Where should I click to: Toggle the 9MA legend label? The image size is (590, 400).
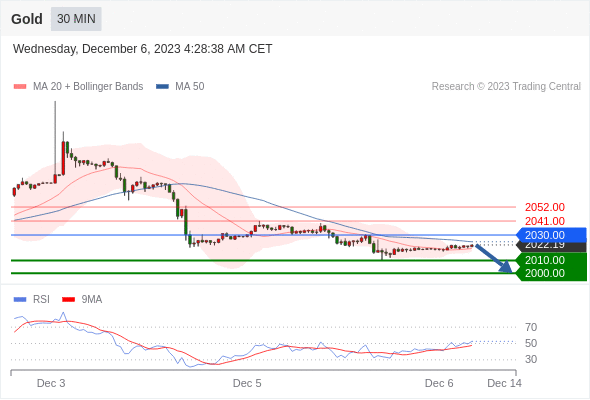(92, 300)
